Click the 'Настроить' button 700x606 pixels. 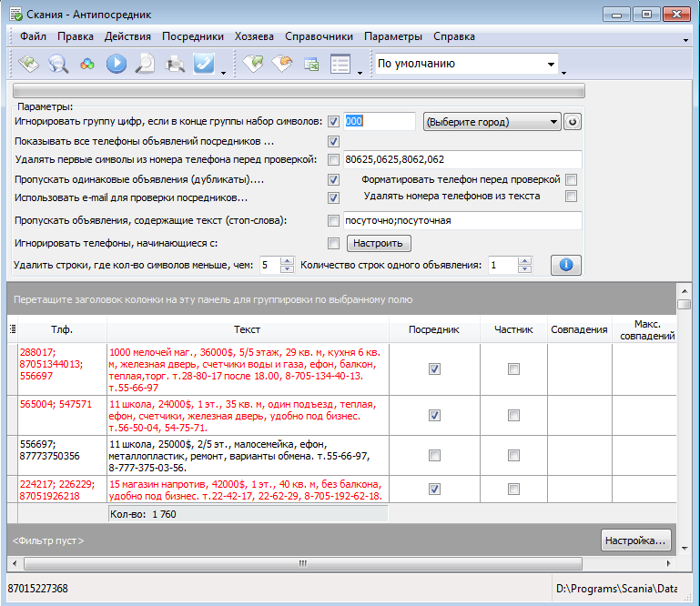coord(378,243)
